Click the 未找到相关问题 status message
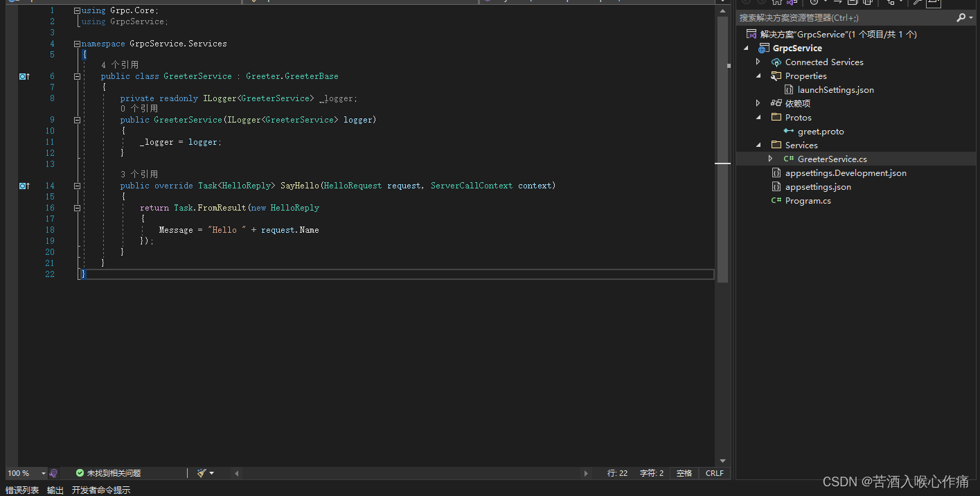The width and height of the screenshot is (980, 496). 114,473
